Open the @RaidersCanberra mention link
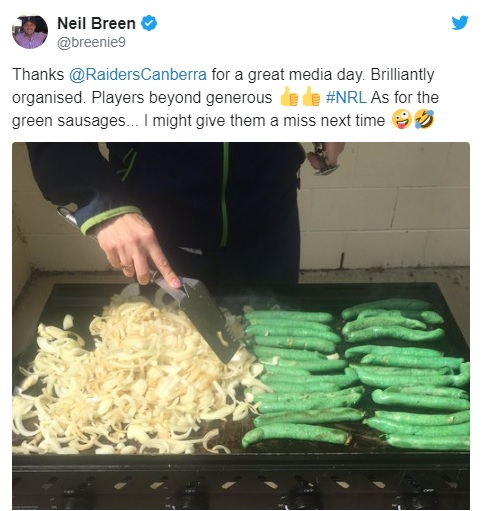Screen dimensions: 483x511 (x=138, y=74)
